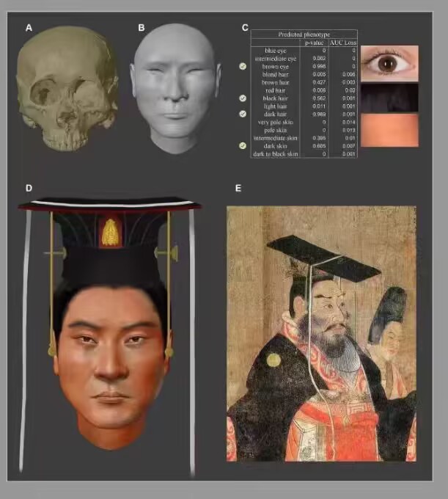Select the 'intermediate skin' row label

click(276, 138)
